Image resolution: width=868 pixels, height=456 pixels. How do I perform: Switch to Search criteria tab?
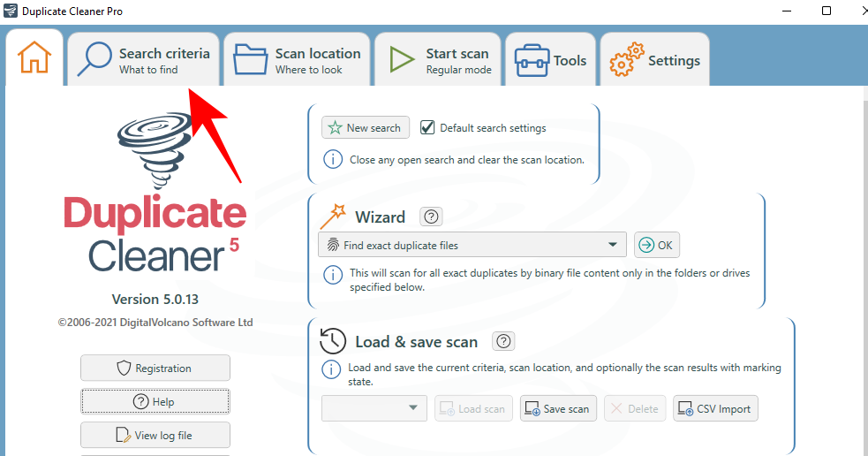tap(144, 59)
